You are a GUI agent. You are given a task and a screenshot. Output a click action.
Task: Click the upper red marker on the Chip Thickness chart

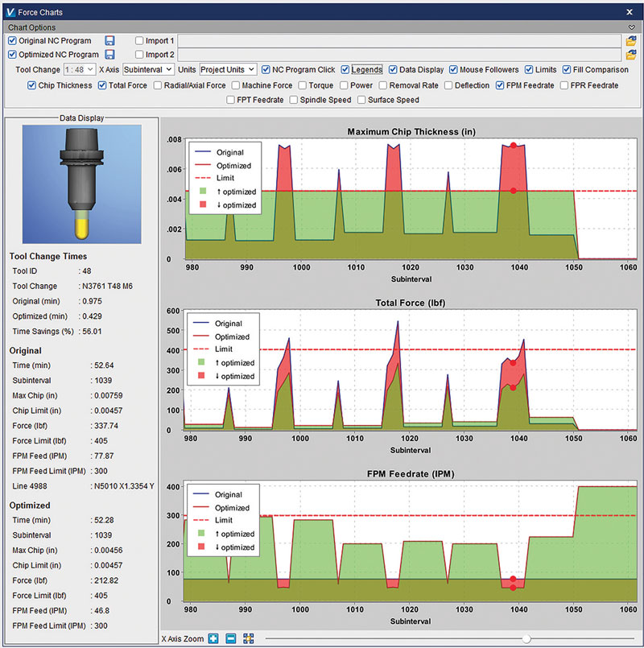[x=513, y=145]
